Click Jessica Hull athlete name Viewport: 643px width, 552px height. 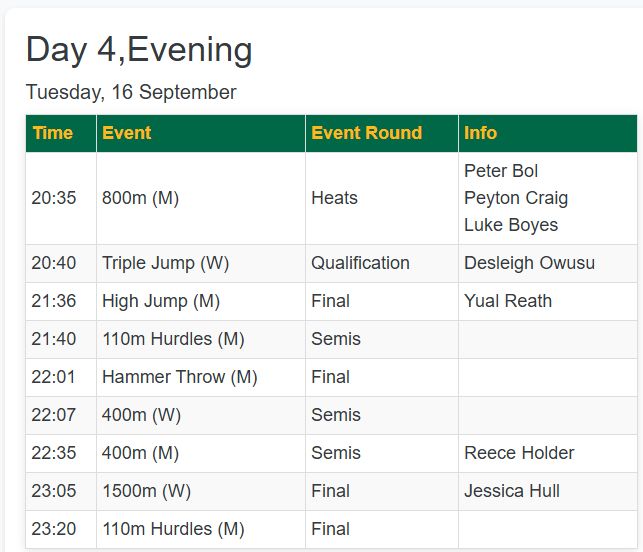[512, 491]
